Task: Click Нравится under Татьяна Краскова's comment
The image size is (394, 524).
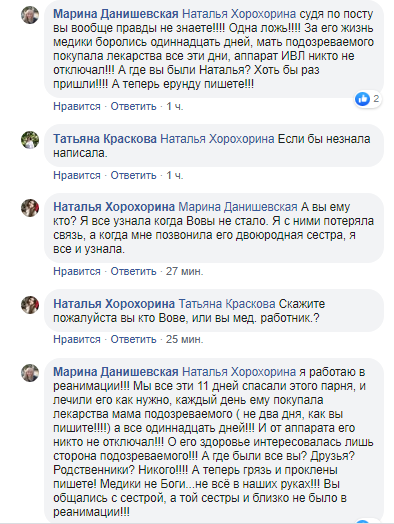Action: 77,175
